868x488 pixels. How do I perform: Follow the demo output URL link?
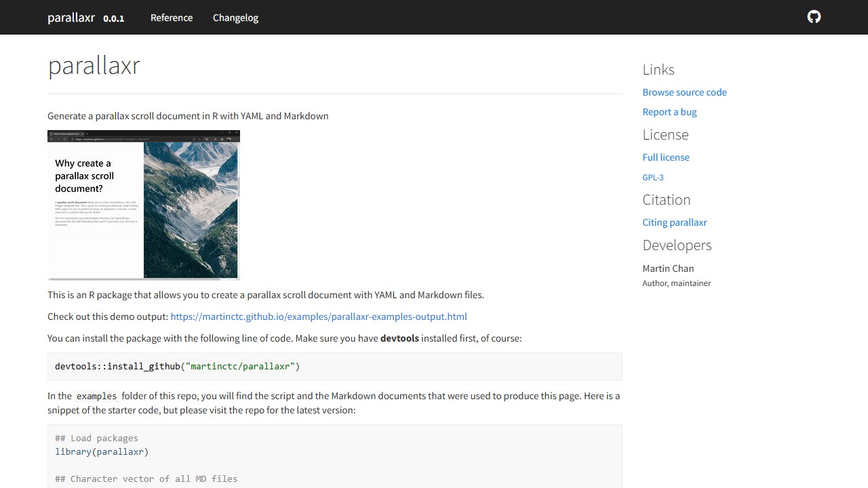pos(319,317)
